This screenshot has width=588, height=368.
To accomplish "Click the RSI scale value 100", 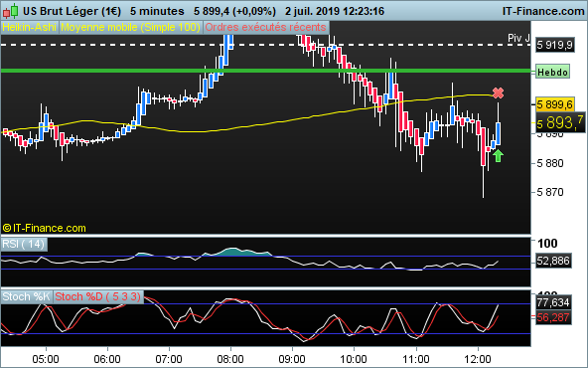I will pyautogui.click(x=547, y=244).
